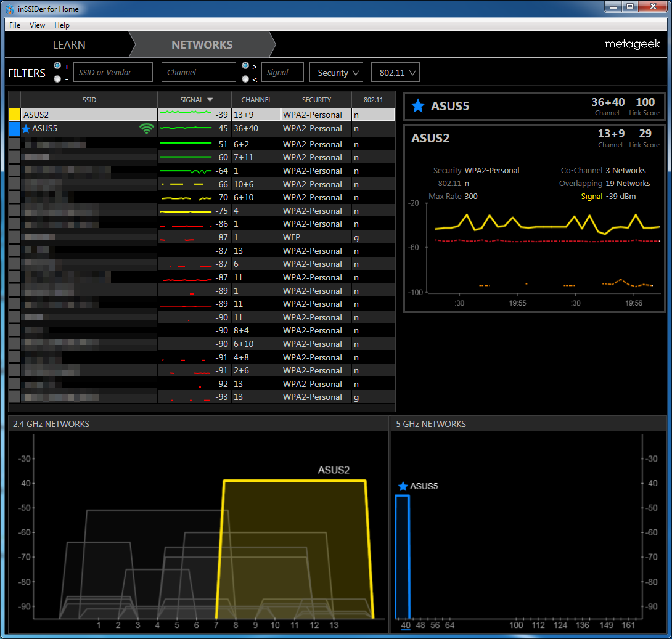This screenshot has height=639, width=672.
Task: Select the greater-than signal filter radio
Action: pyautogui.click(x=245, y=65)
